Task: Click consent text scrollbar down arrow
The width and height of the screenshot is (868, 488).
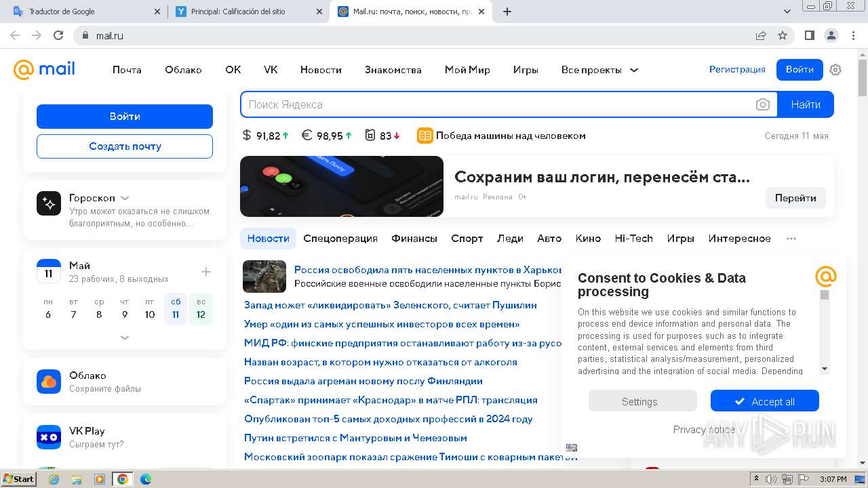Action: coord(825,369)
